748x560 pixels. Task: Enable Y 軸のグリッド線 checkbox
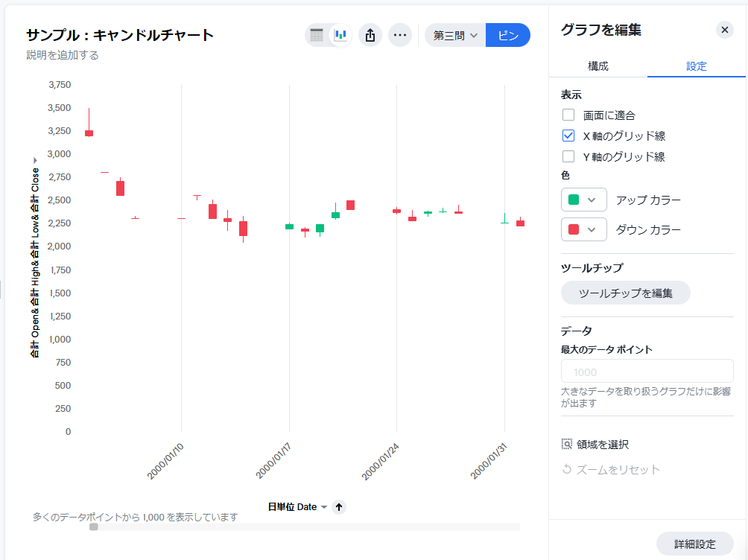point(568,156)
